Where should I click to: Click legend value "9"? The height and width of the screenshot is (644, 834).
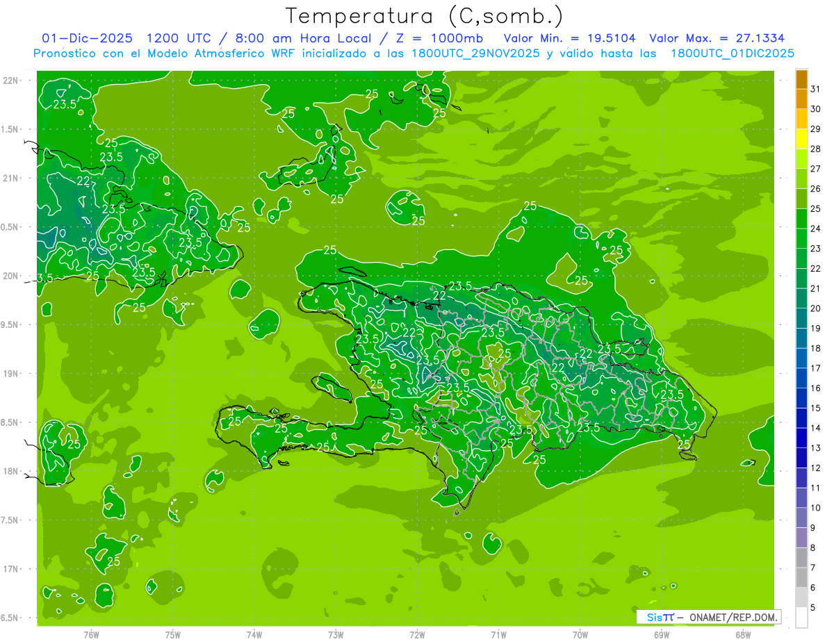(x=813, y=528)
